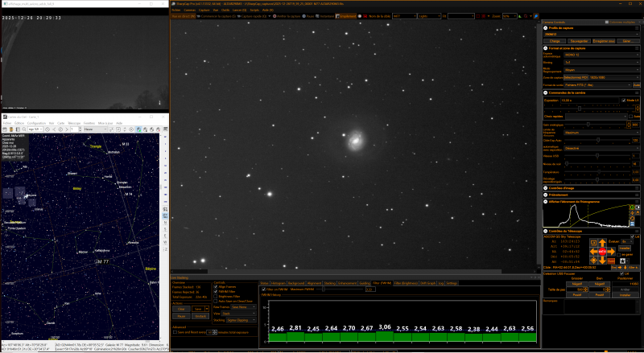Adjust the Exposition slider

point(580,109)
